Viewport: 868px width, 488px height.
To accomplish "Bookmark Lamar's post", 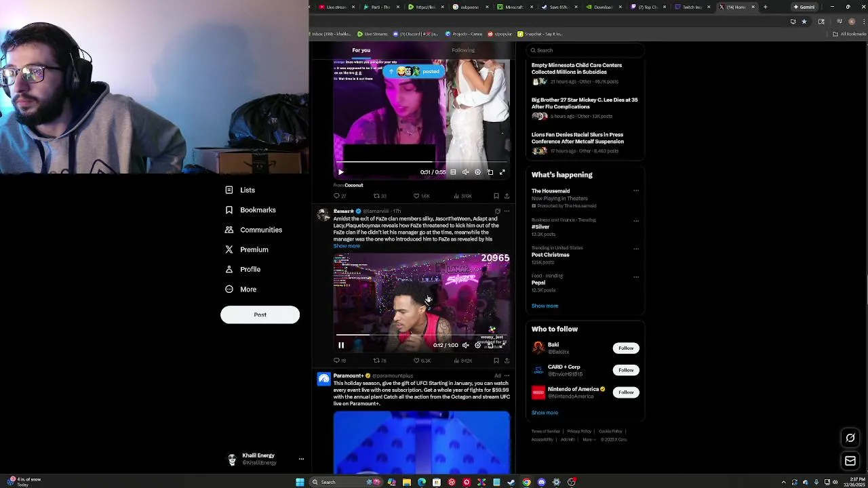I will coord(496,361).
